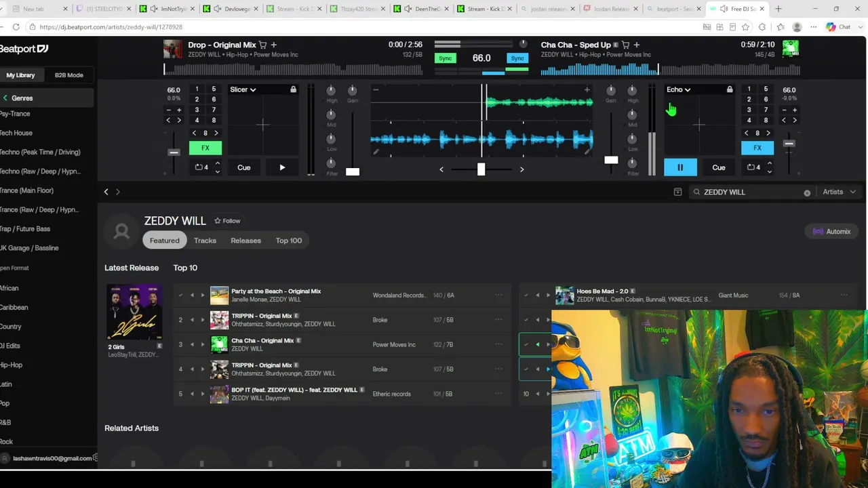Screen dimensions: 868x488
Task: Toggle the left deck Sync button
Action: point(445,58)
